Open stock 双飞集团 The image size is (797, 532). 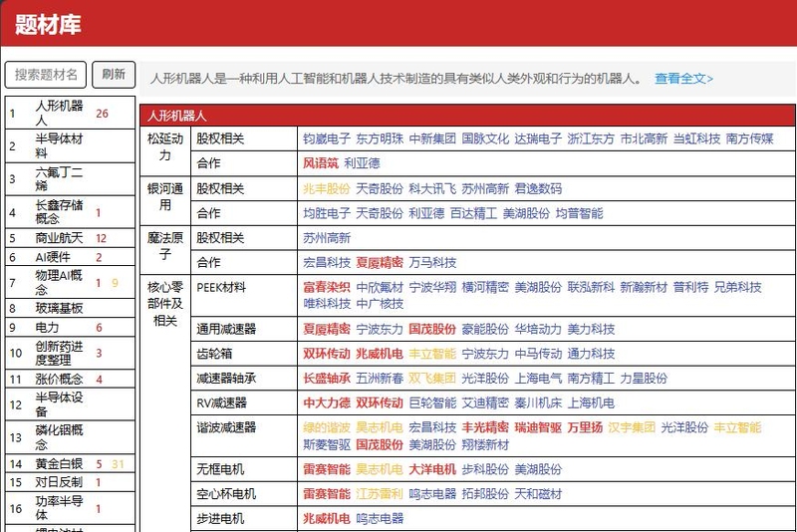pyautogui.click(x=432, y=379)
